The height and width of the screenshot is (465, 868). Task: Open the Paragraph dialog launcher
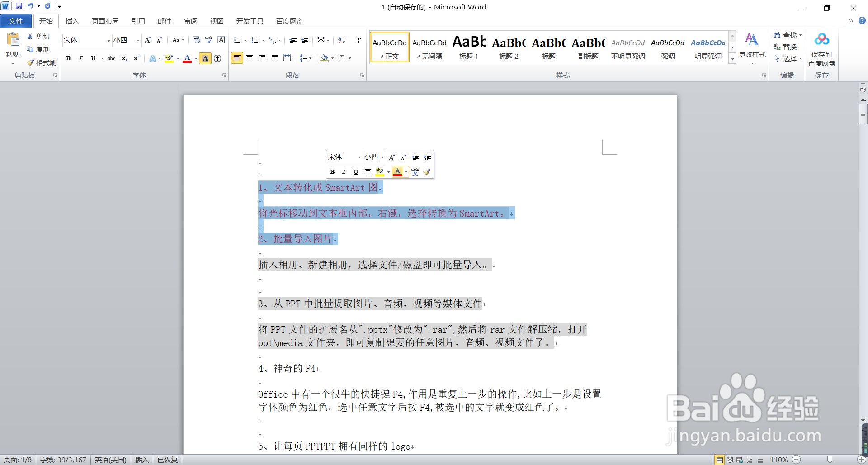(x=362, y=75)
